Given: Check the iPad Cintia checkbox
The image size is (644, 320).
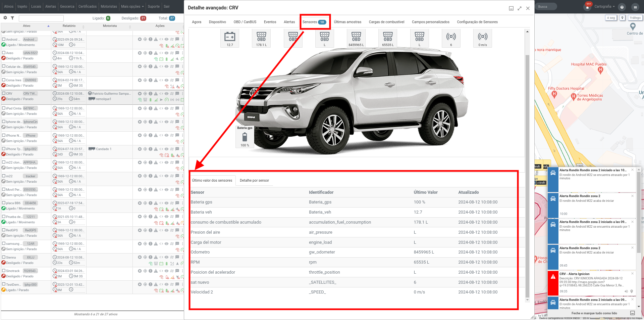Looking at the screenshot, I should pyautogui.click(x=4, y=108).
